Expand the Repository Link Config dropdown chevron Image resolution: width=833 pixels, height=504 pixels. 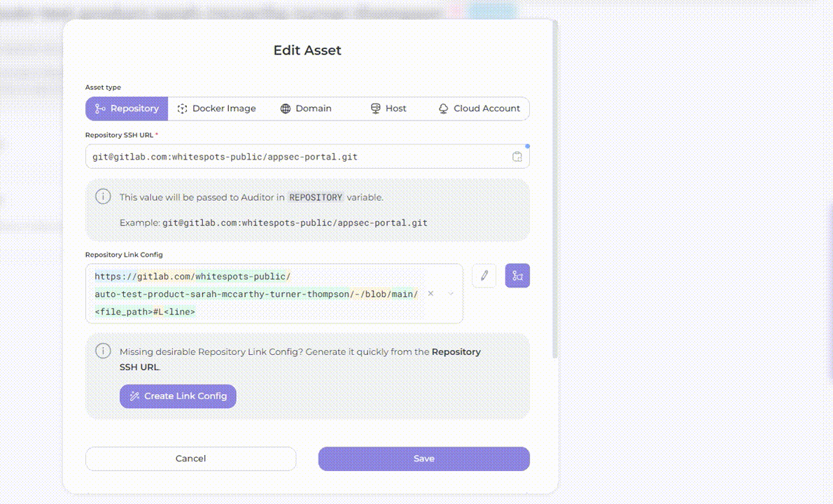point(450,294)
